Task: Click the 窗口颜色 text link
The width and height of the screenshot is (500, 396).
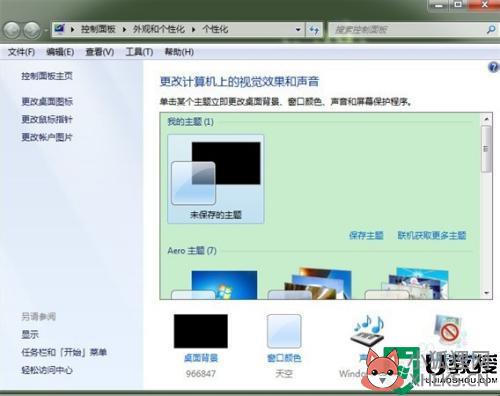Action: pyautogui.click(x=284, y=358)
